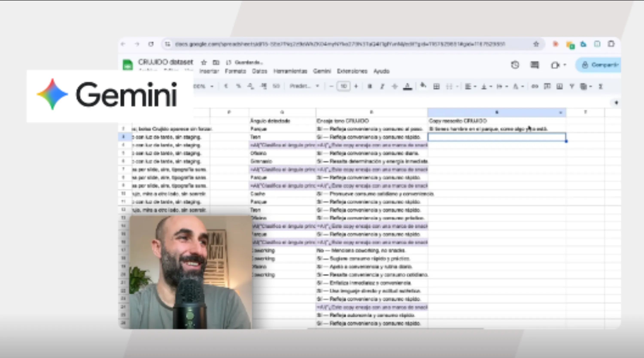Click the insert link icon
This screenshot has width=644, height=358.
coord(535,86)
